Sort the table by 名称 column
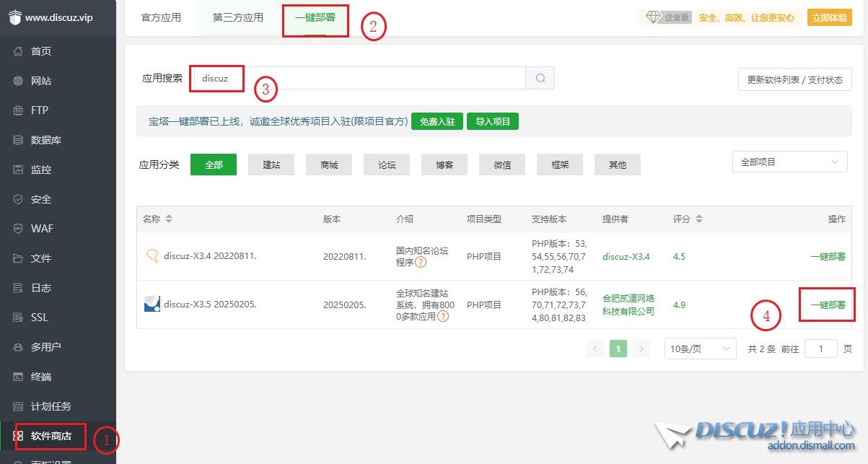 [x=169, y=219]
